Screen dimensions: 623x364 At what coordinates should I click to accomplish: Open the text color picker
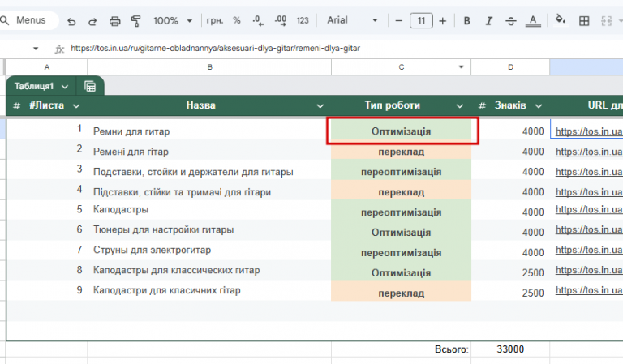[x=534, y=21]
